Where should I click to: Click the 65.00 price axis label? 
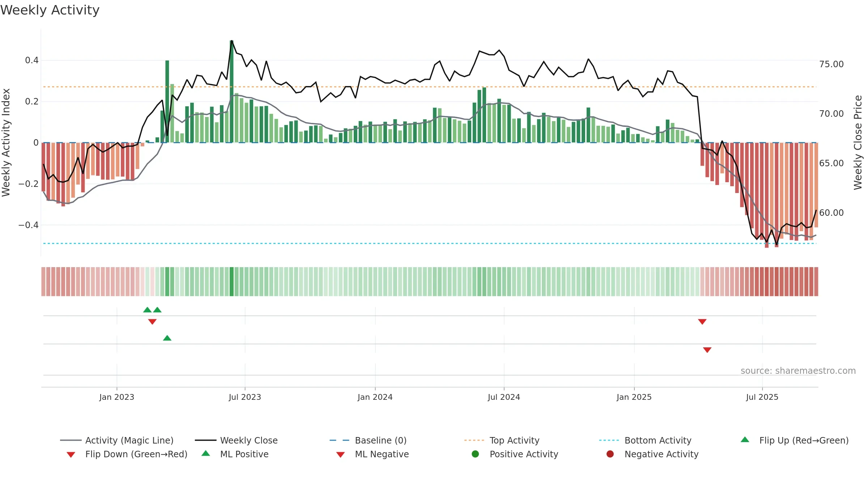pos(831,163)
